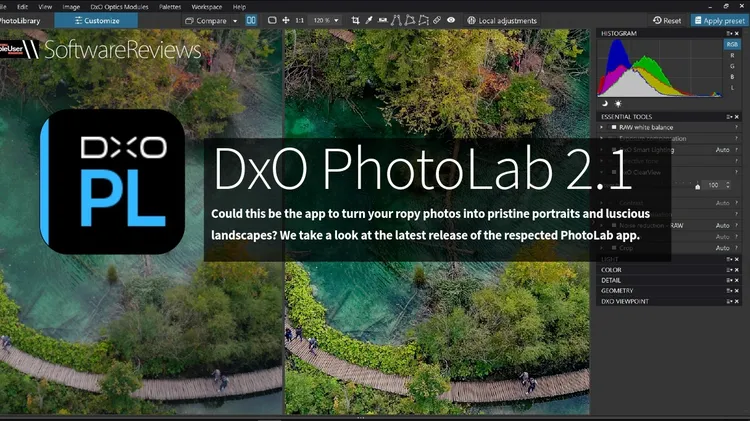
Task: Click the Compare button
Action: point(206,21)
